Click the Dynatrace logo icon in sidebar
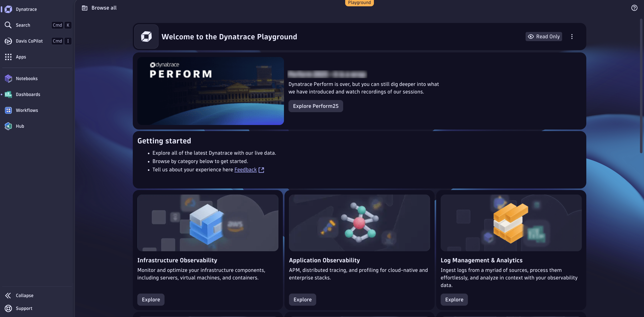Viewport: 644px width, 317px height. [8, 9]
